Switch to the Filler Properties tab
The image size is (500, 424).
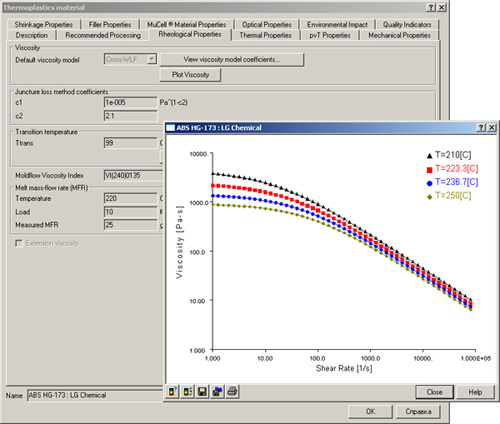[110, 25]
